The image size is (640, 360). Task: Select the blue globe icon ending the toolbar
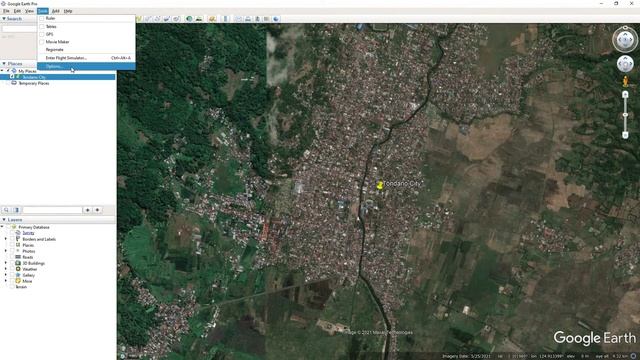click(x=276, y=19)
